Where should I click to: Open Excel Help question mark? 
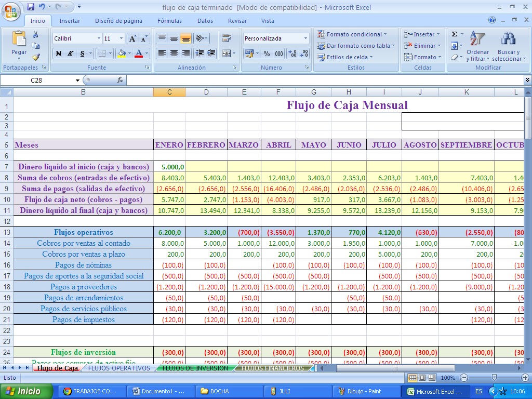(x=492, y=20)
